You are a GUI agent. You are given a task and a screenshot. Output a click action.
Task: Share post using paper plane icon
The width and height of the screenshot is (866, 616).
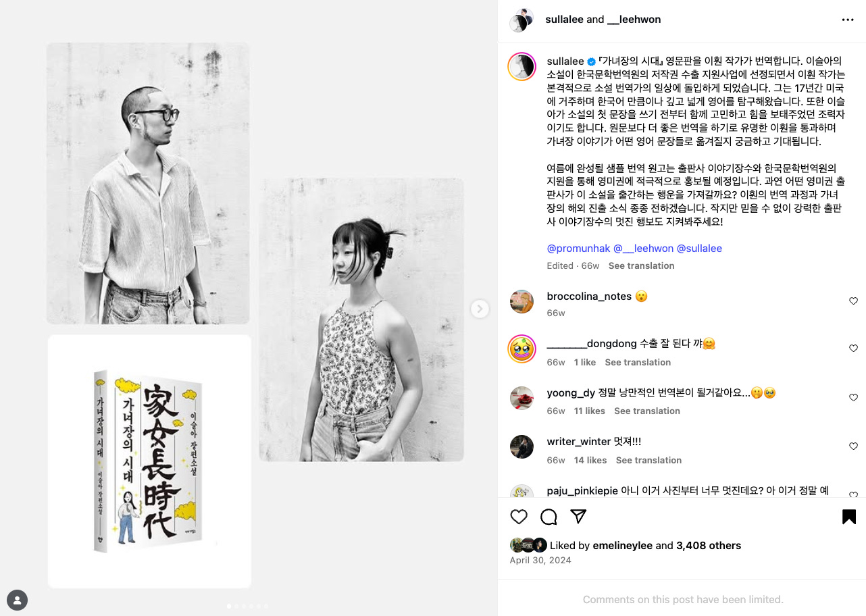[578, 517]
